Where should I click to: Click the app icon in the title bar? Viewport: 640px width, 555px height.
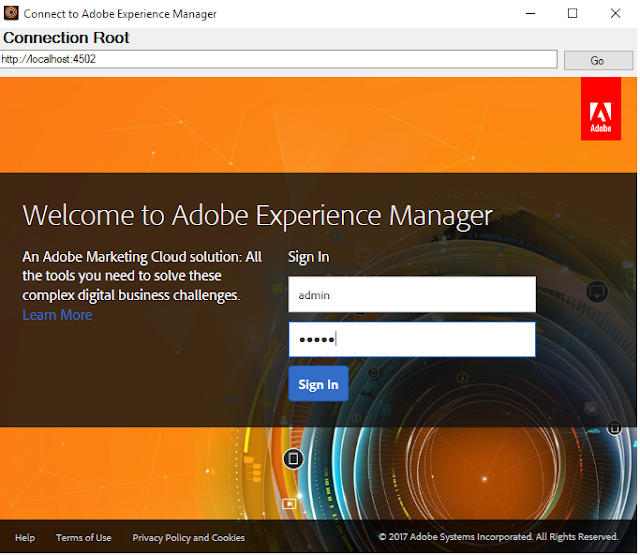coord(11,13)
